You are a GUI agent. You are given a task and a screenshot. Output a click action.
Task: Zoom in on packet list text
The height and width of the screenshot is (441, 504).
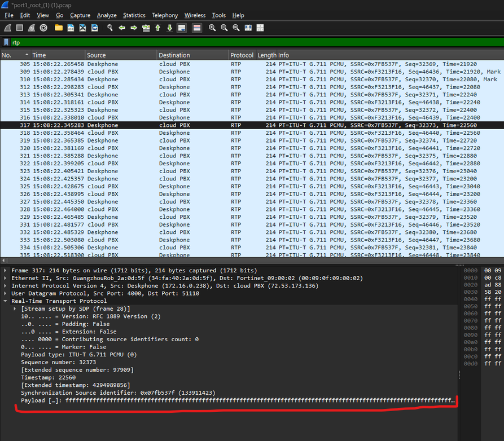click(x=212, y=28)
